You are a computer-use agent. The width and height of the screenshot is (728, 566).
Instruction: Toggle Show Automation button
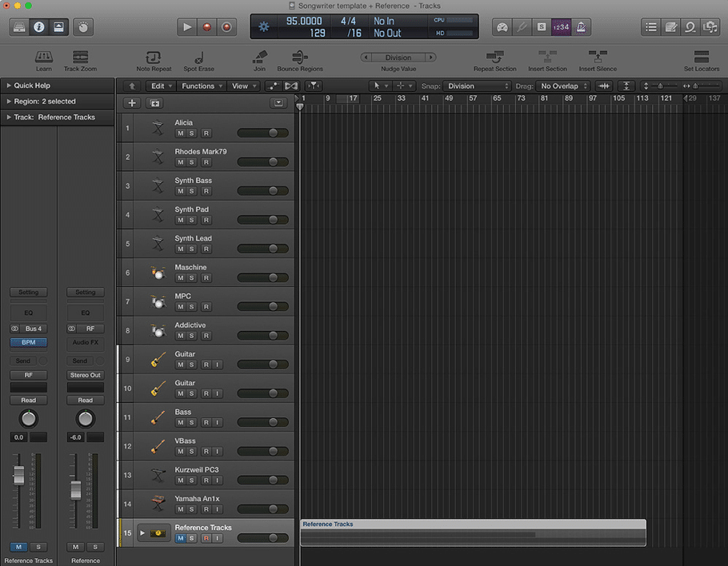[x=273, y=86]
